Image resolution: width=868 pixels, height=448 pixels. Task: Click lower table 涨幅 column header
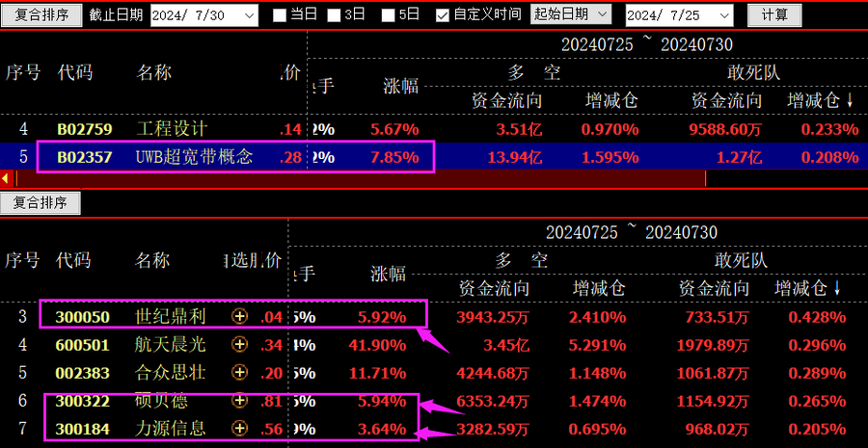388,274
